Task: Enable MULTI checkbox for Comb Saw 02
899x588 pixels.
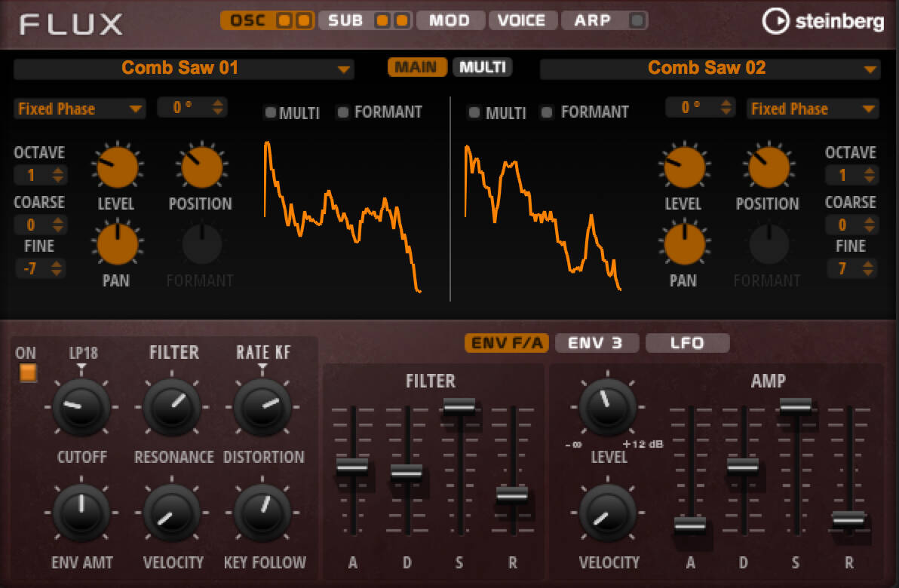Action: 474,112
